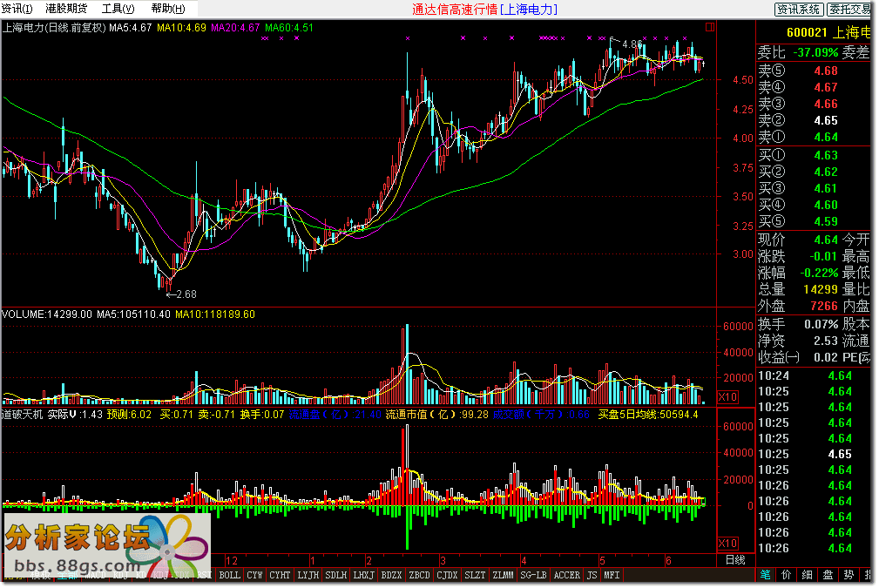
Task: Switch to the LYJH indicator tab
Action: (x=308, y=575)
